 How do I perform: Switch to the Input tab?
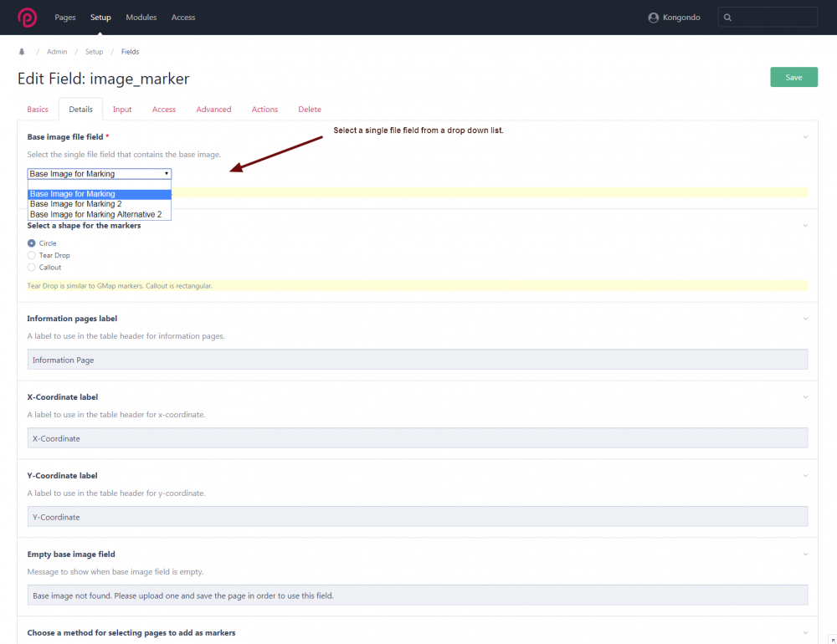point(122,110)
